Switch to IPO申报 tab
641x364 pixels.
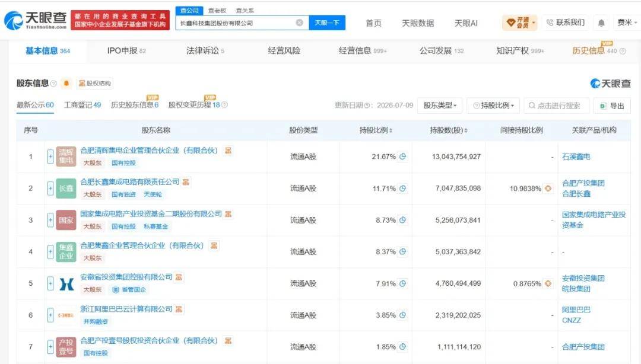coord(126,50)
